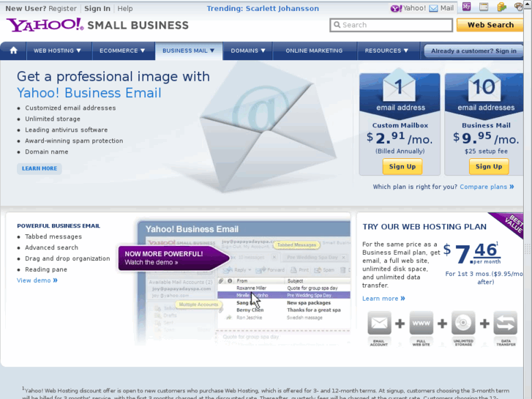Click the purple My Yahoo icon

click(x=467, y=7)
